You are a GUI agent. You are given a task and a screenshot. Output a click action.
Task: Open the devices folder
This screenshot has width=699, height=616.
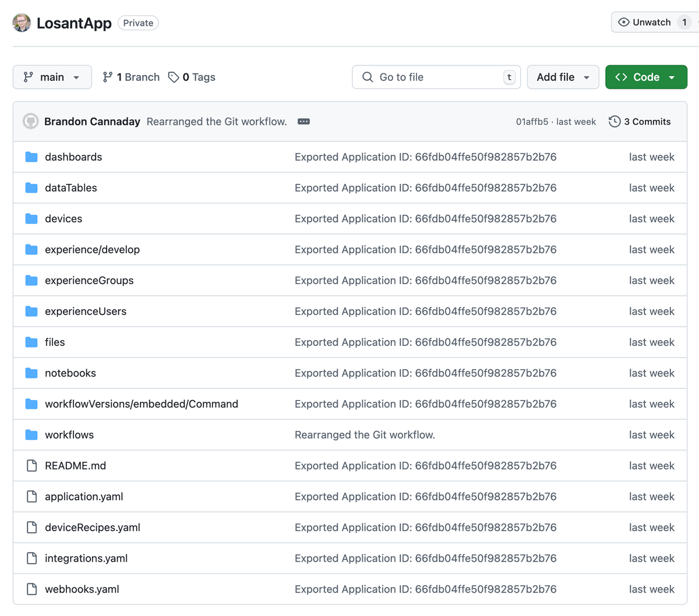63,218
